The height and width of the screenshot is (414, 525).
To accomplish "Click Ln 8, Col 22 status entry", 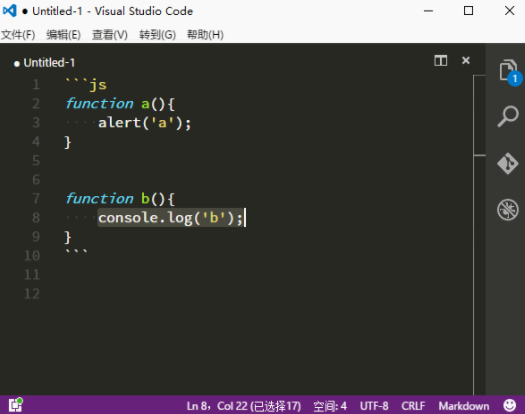I will pyautogui.click(x=244, y=406).
